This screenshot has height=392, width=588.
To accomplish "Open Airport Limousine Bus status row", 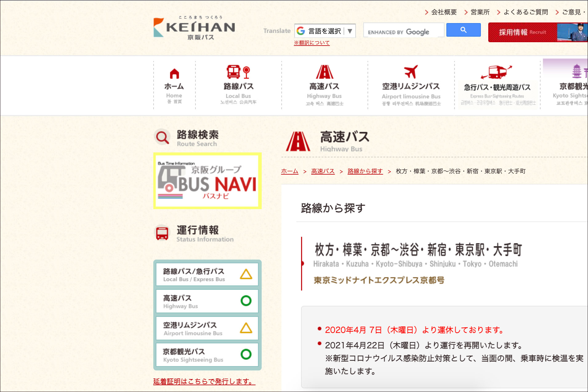I will 207,328.
